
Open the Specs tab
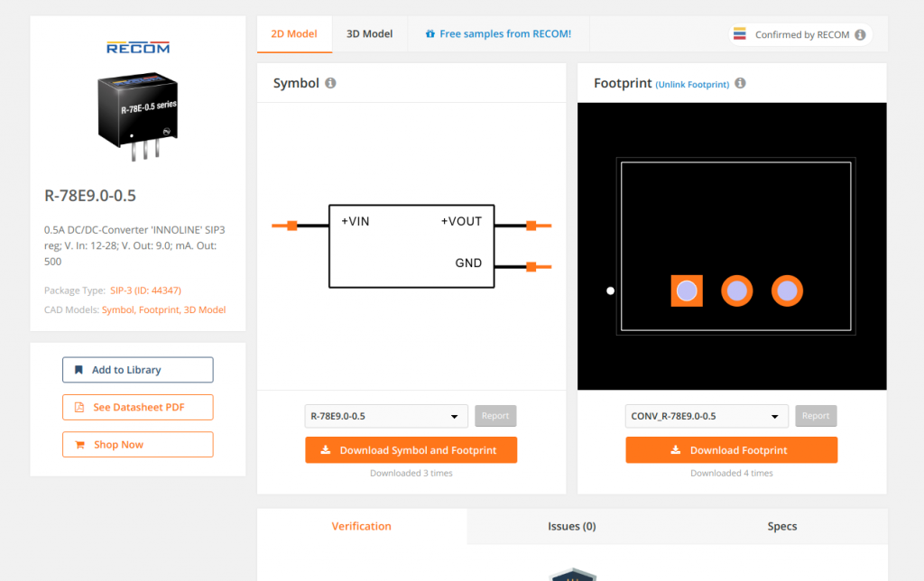click(x=781, y=526)
